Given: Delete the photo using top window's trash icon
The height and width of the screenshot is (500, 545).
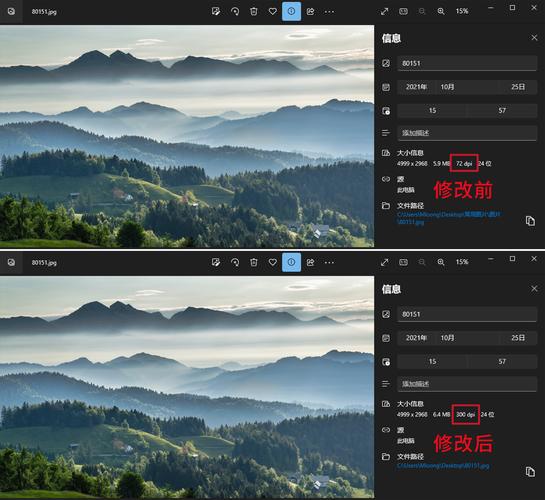Looking at the screenshot, I should pyautogui.click(x=254, y=11).
